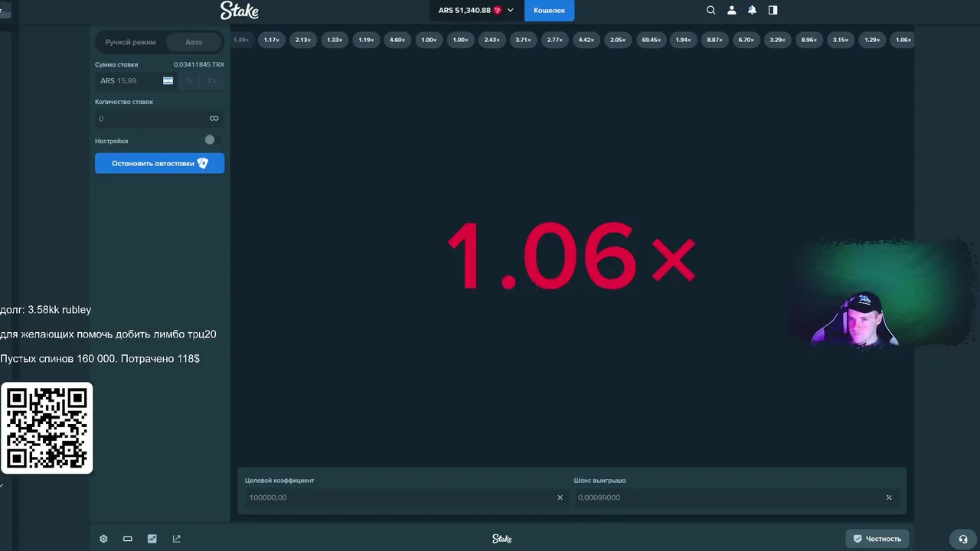The image size is (980, 551).
Task: Open the 1.19× history chip
Action: pyautogui.click(x=366, y=40)
